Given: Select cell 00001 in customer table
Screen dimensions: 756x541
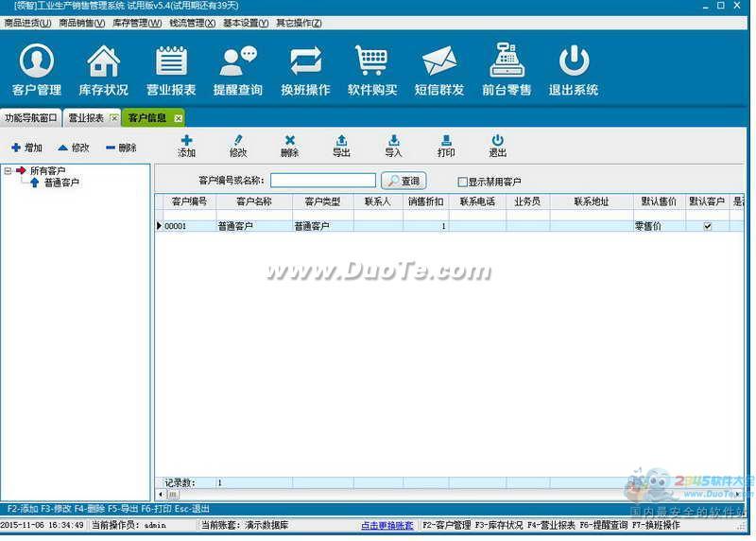Looking at the screenshot, I should (x=190, y=226).
